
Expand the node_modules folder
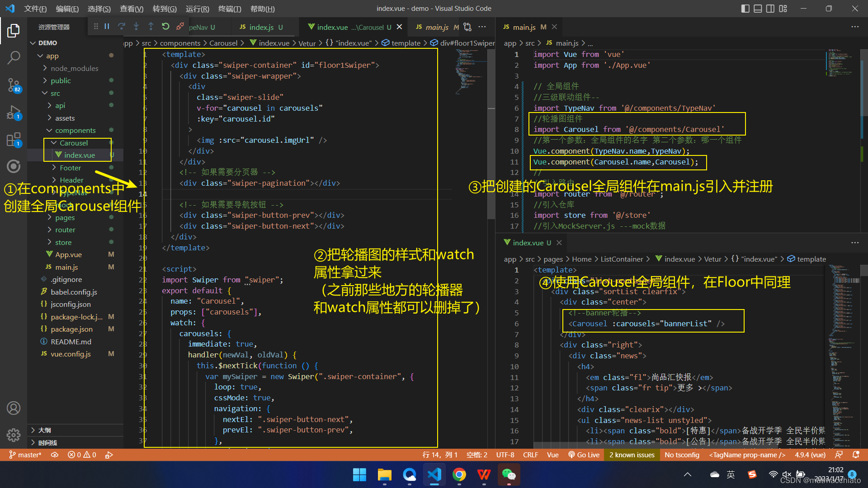(74, 68)
